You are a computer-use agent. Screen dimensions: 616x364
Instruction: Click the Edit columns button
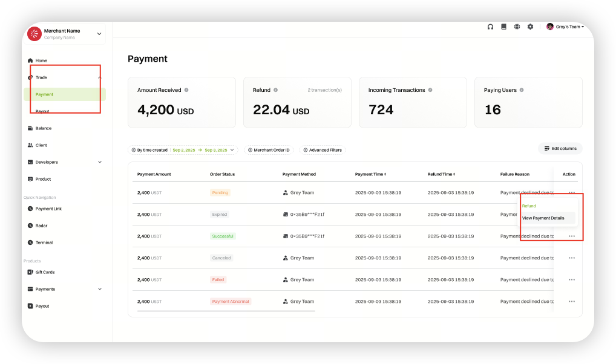pos(560,148)
